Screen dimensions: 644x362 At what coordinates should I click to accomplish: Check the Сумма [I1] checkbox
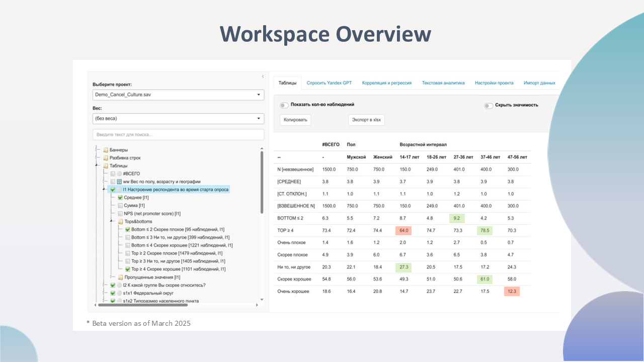pyautogui.click(x=120, y=206)
